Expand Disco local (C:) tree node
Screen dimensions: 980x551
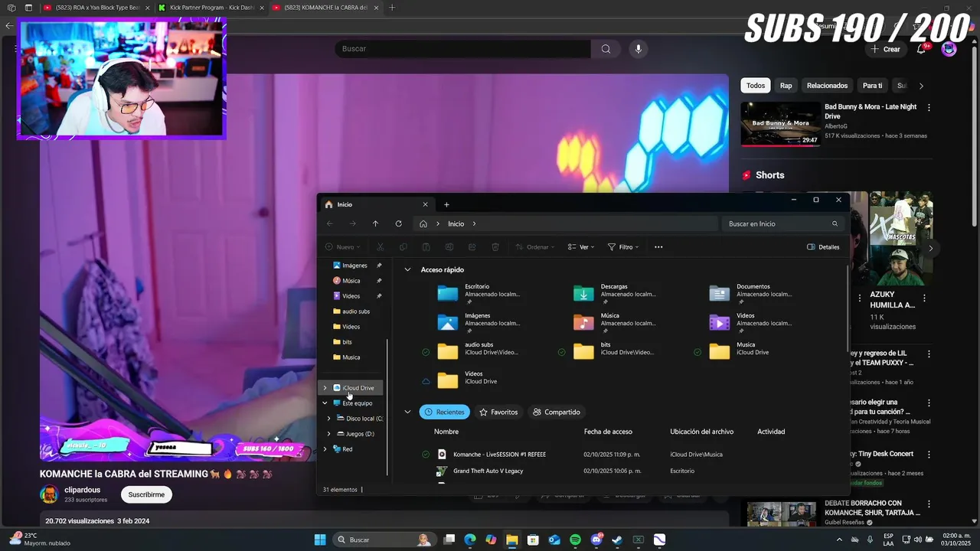(x=329, y=419)
